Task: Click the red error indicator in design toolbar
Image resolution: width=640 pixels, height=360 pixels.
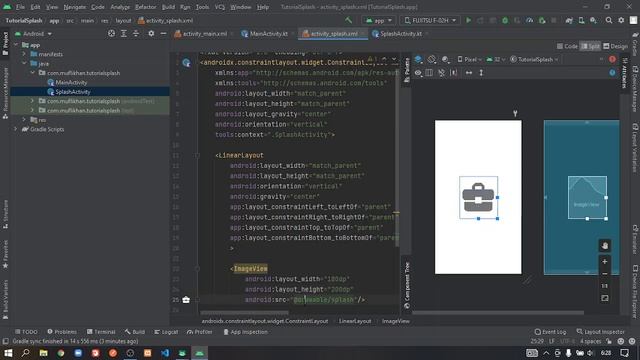Action: 612,60
